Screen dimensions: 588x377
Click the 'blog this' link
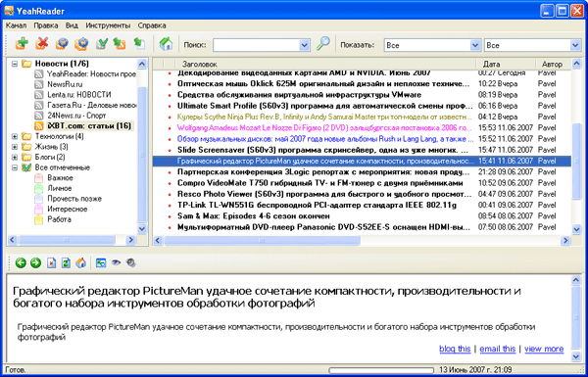point(455,349)
